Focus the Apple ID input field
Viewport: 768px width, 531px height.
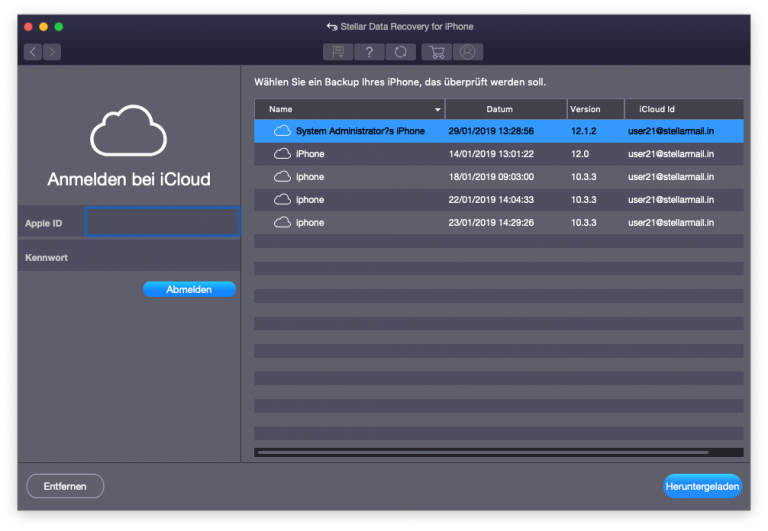pos(162,222)
